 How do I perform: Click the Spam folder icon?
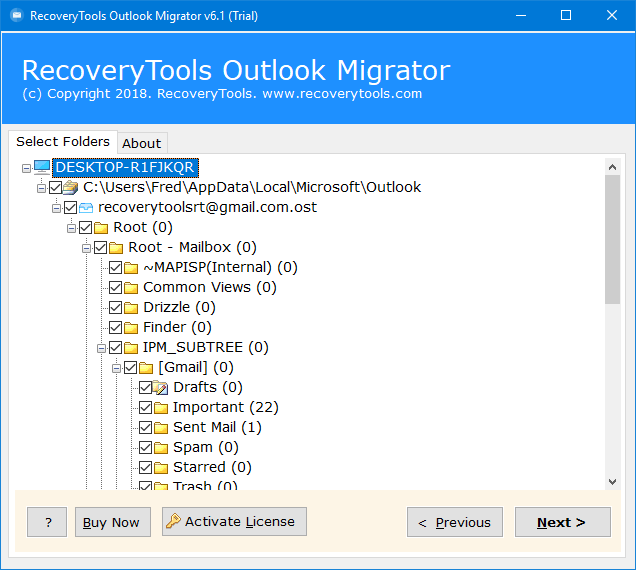161,447
